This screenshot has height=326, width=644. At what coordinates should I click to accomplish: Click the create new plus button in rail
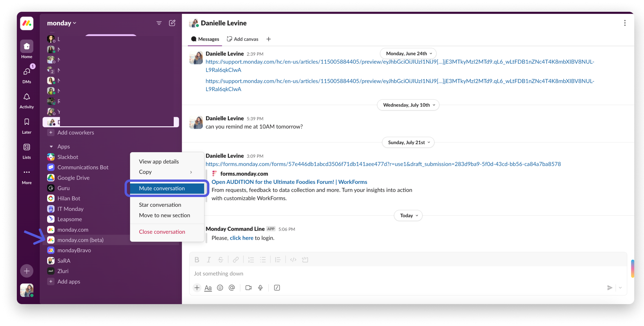[x=27, y=271]
